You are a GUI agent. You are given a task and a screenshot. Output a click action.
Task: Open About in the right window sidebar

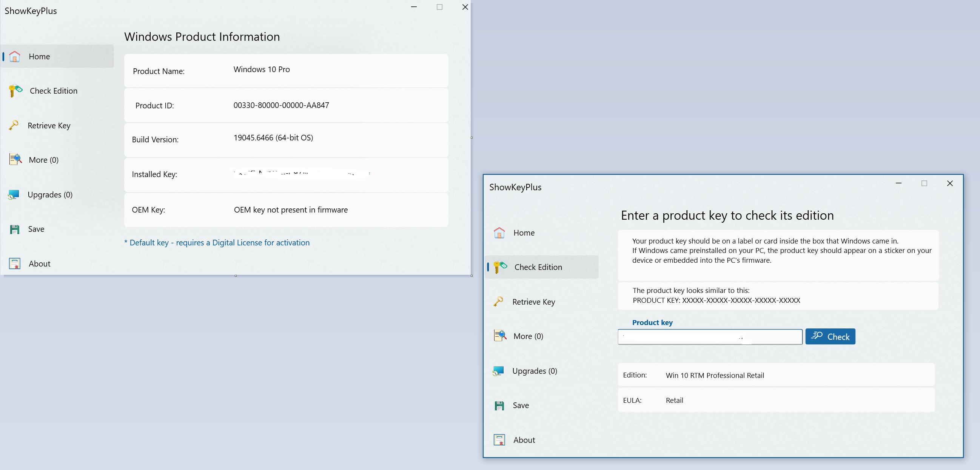499,439
